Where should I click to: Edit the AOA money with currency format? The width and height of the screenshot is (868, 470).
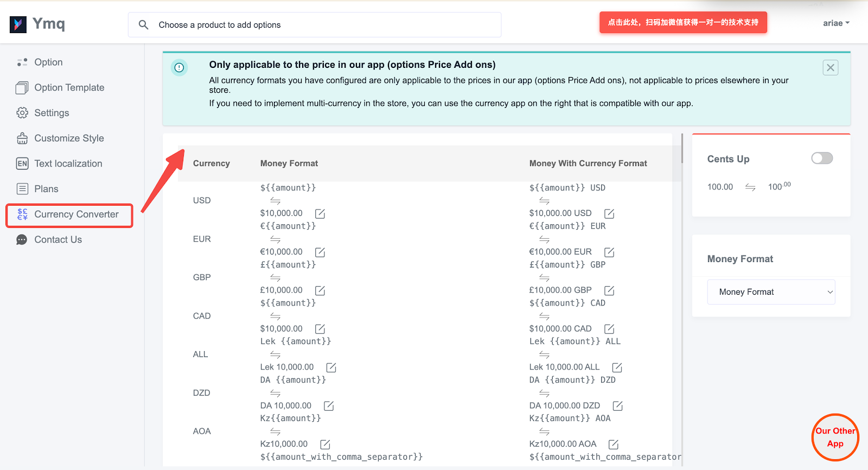coord(614,445)
